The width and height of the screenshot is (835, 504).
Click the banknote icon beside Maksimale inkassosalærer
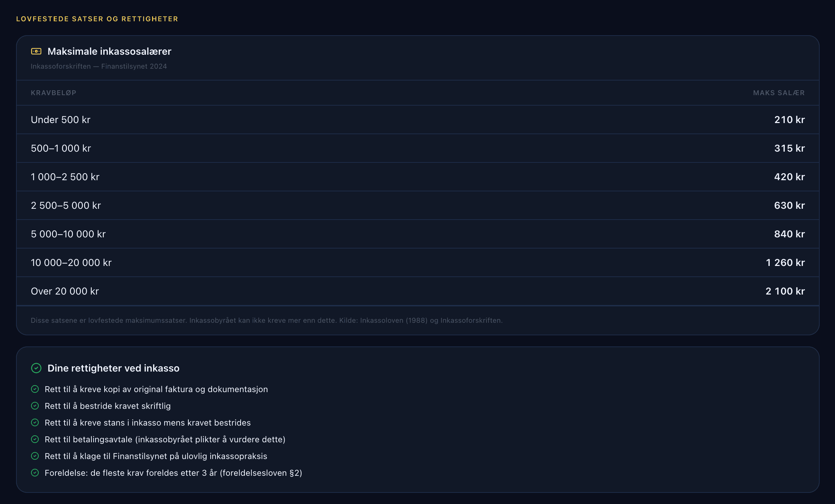[36, 51]
